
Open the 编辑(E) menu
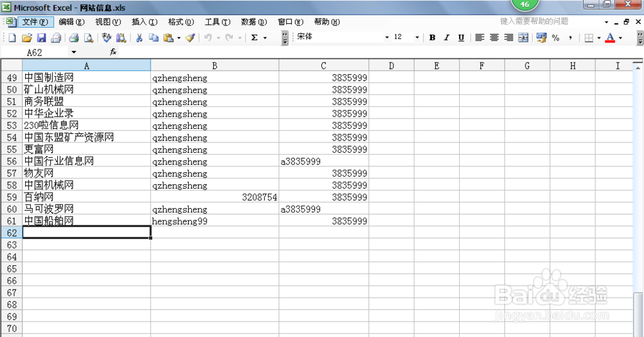pos(72,22)
